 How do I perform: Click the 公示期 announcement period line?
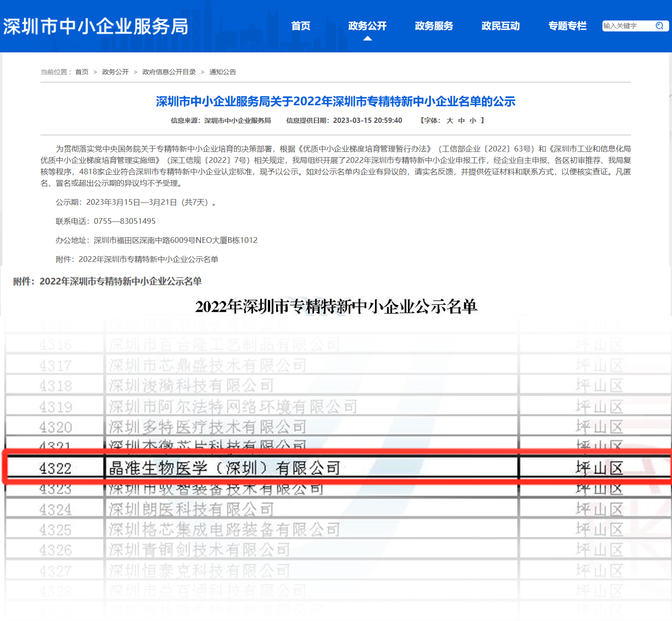coord(136,202)
